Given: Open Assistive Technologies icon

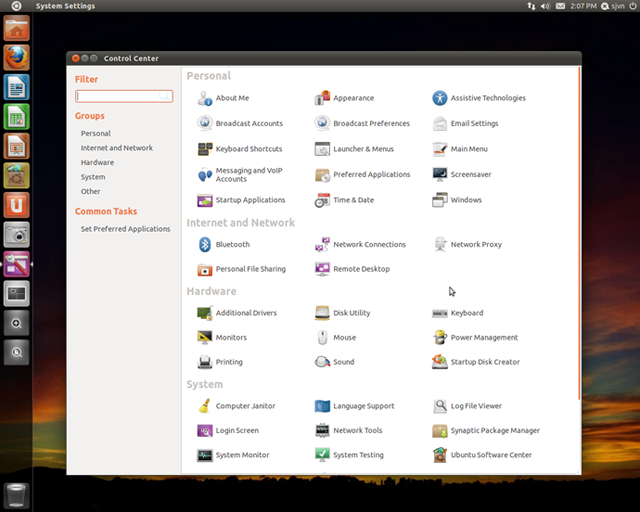Looking at the screenshot, I should click(x=440, y=98).
